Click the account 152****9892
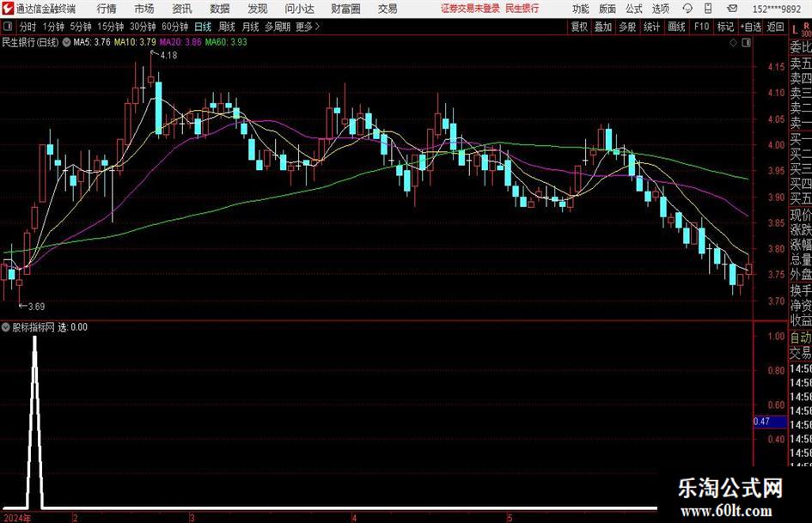 pyautogui.click(x=777, y=9)
